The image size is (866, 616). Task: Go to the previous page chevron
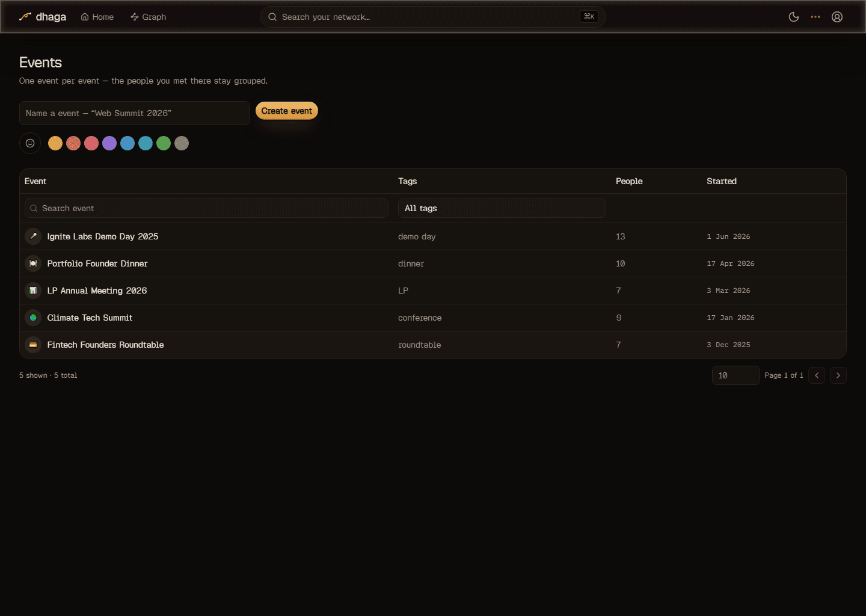pos(817,375)
